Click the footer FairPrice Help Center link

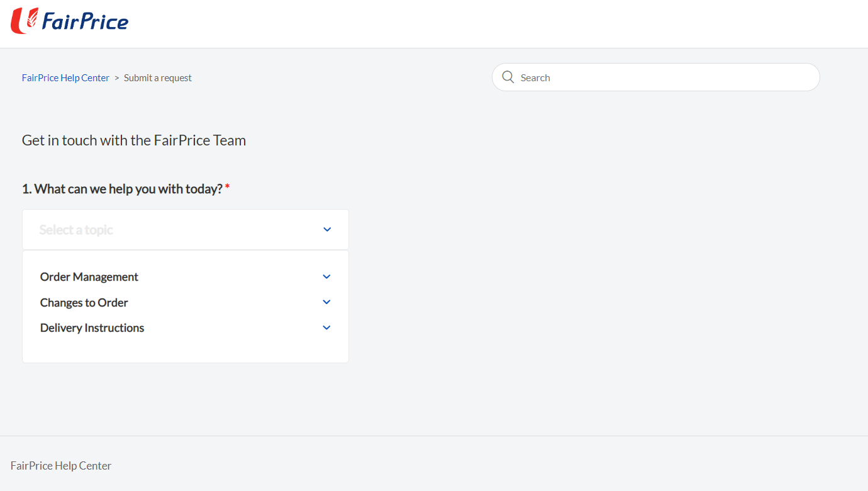pyautogui.click(x=61, y=466)
